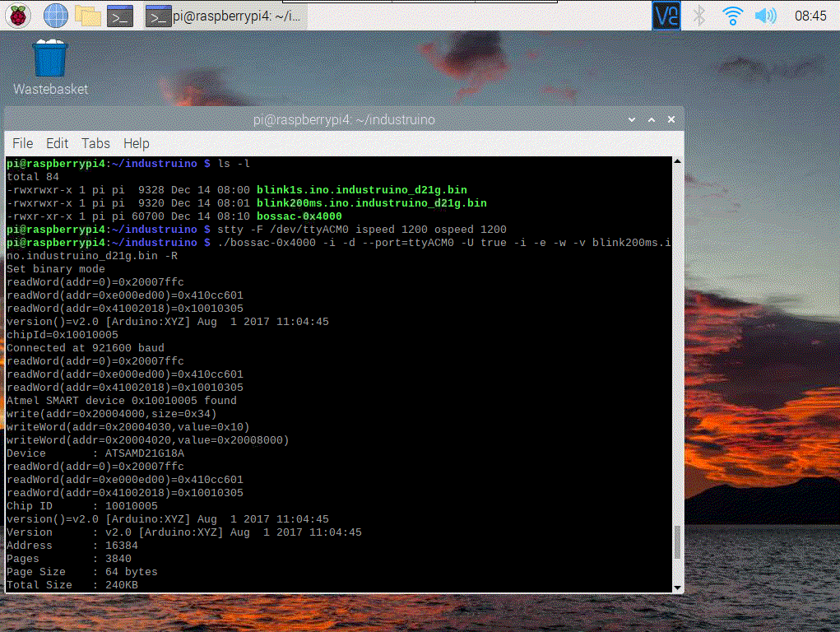Click the volume speaker icon
Viewport: 840px width, 632px height.
[765, 15]
